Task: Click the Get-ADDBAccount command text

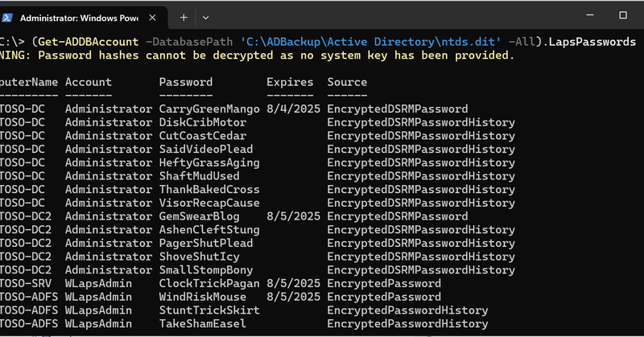Action: [x=89, y=42]
